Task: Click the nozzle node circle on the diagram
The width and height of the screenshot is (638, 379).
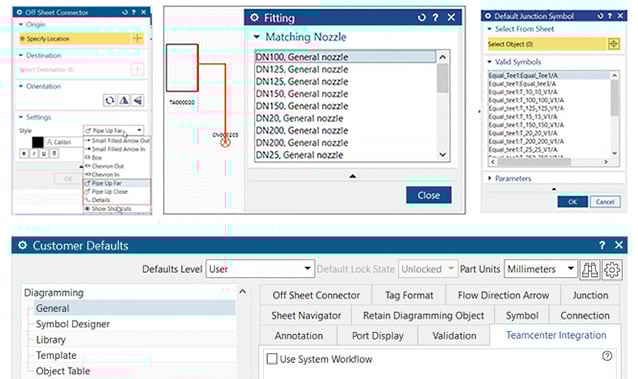Action: click(225, 142)
